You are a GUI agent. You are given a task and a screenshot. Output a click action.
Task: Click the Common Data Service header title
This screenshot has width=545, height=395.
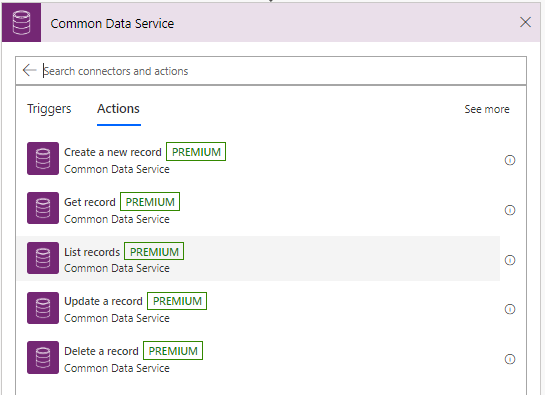pyautogui.click(x=112, y=24)
